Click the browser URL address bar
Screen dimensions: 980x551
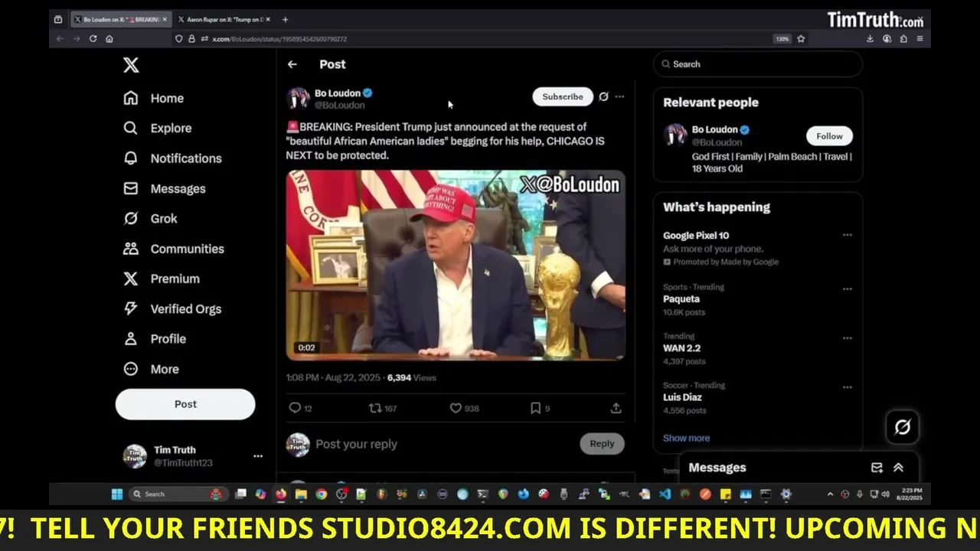click(x=490, y=39)
